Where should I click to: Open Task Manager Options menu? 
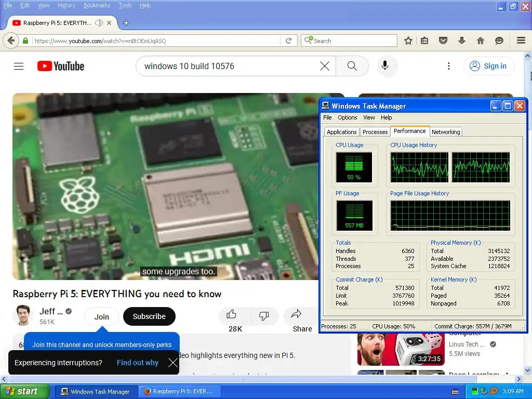coord(347,117)
